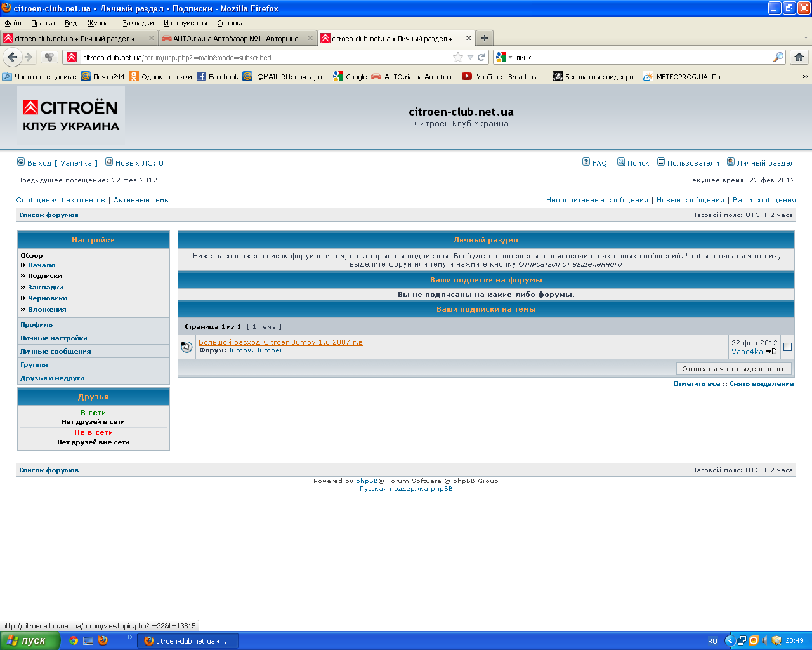
Task: Open the Пуск start button
Action: point(30,640)
